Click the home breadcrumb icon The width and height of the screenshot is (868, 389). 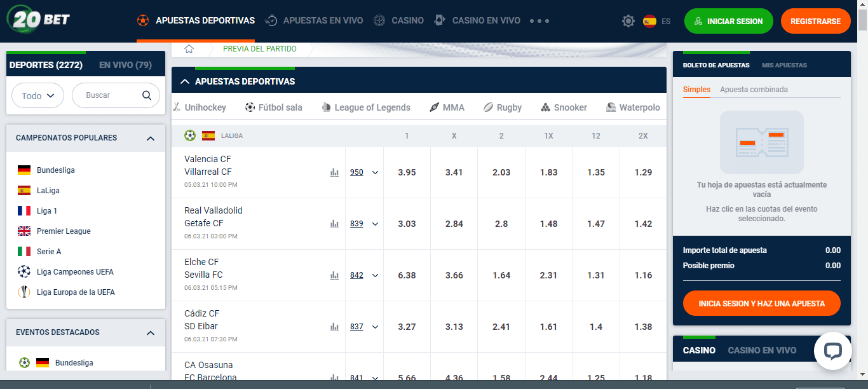click(x=189, y=49)
